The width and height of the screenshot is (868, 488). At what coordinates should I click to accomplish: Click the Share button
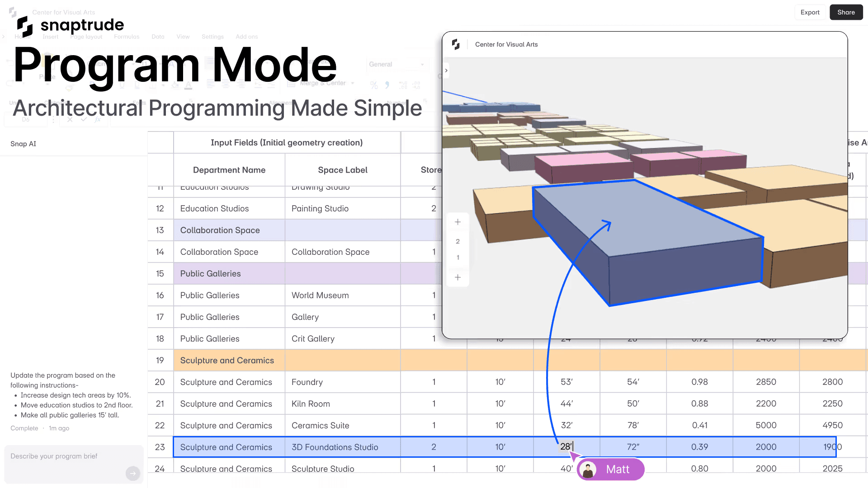pyautogui.click(x=846, y=12)
